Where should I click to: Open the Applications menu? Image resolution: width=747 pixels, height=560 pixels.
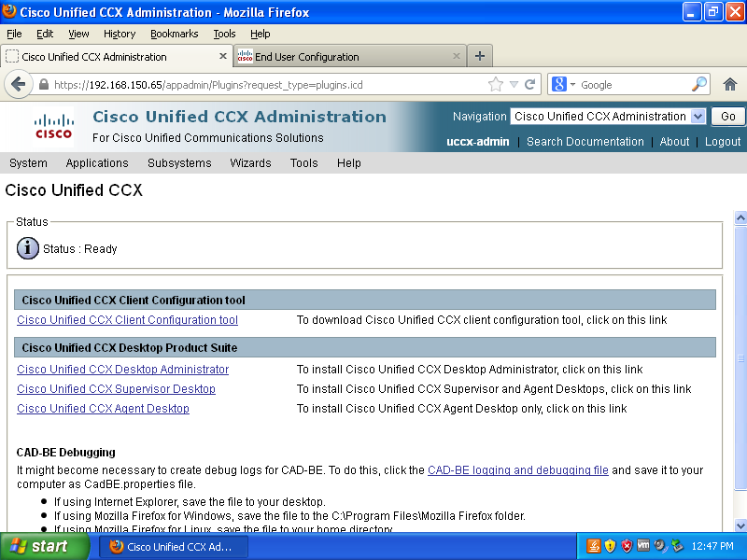coord(97,162)
